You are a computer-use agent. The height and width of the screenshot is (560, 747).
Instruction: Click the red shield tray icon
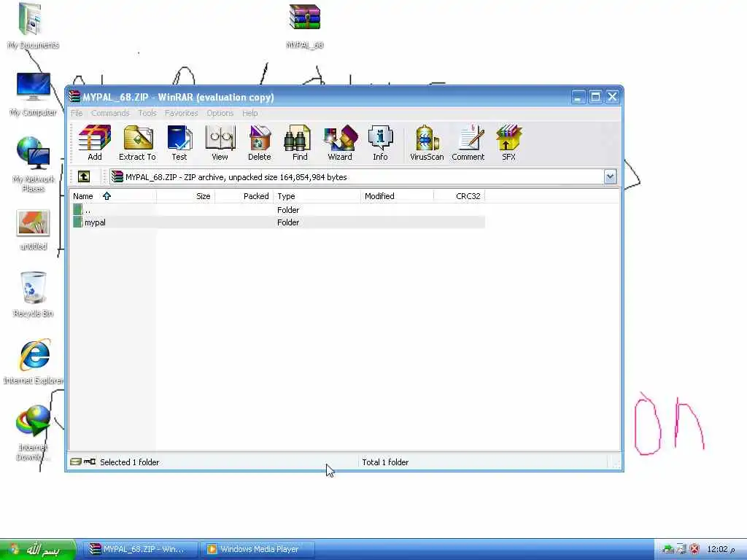coord(694,549)
